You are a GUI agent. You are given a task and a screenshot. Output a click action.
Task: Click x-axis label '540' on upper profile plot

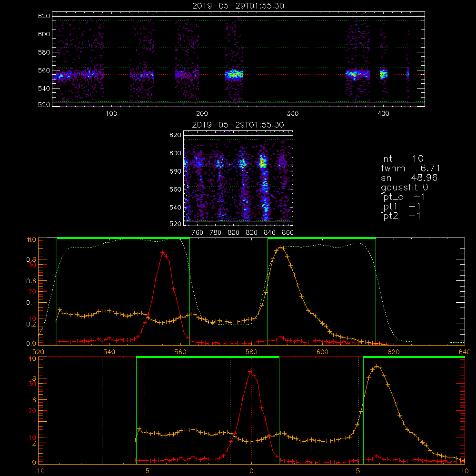click(109, 352)
